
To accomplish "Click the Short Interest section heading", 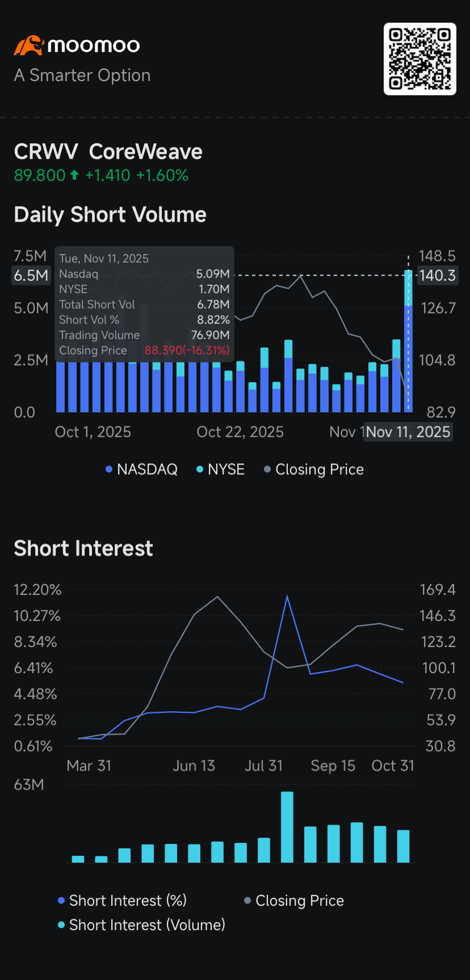I will pos(83,548).
